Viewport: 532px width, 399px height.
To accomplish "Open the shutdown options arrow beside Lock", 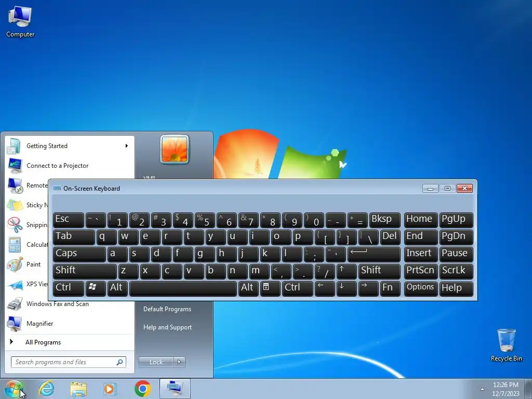I will [179, 362].
